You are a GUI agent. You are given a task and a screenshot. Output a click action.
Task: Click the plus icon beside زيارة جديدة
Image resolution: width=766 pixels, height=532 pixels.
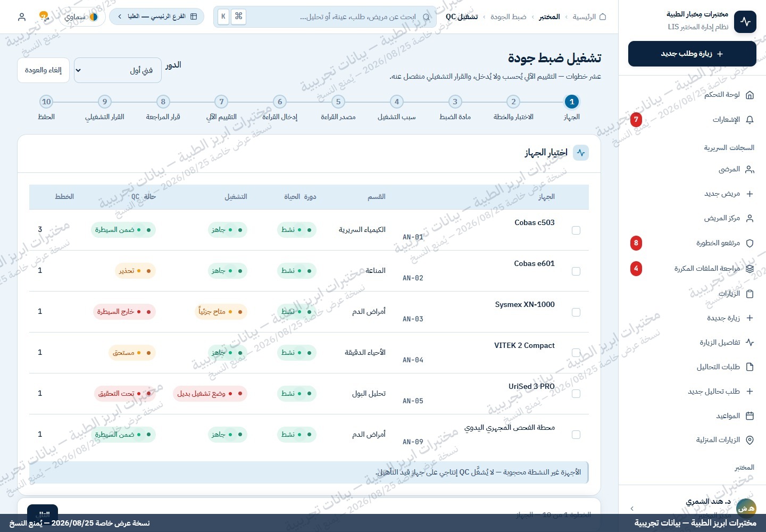(750, 318)
